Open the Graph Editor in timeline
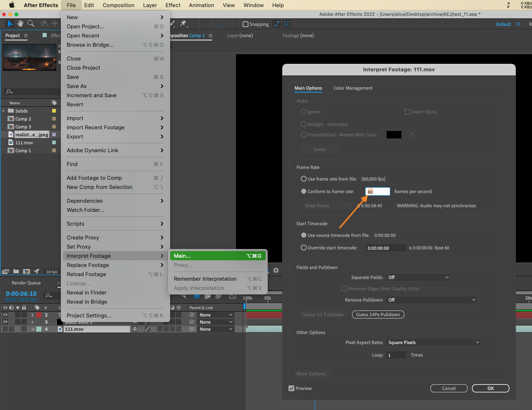Image resolution: width=532 pixels, height=410 pixels. pyautogui.click(x=233, y=297)
